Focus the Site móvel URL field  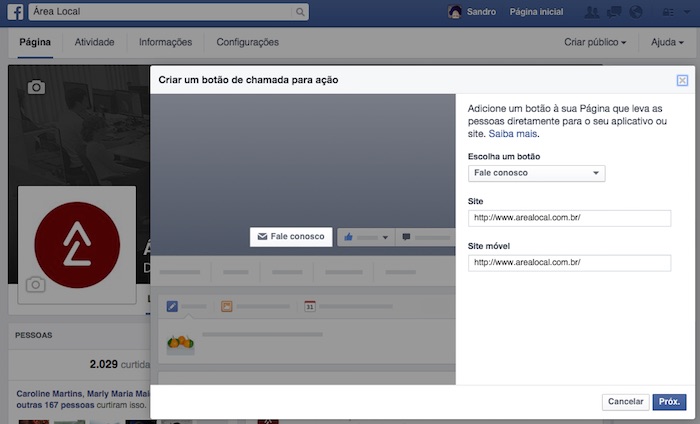pos(569,263)
